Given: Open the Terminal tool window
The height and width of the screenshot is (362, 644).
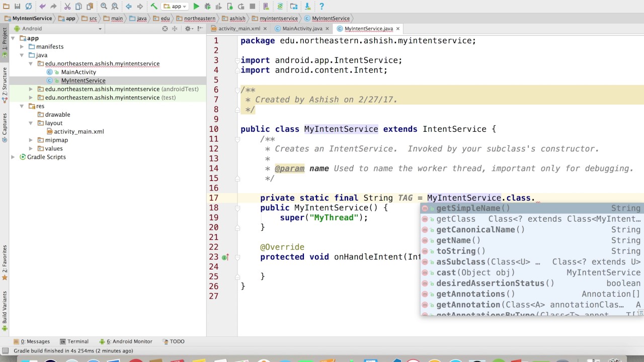Looking at the screenshot, I should [74, 341].
